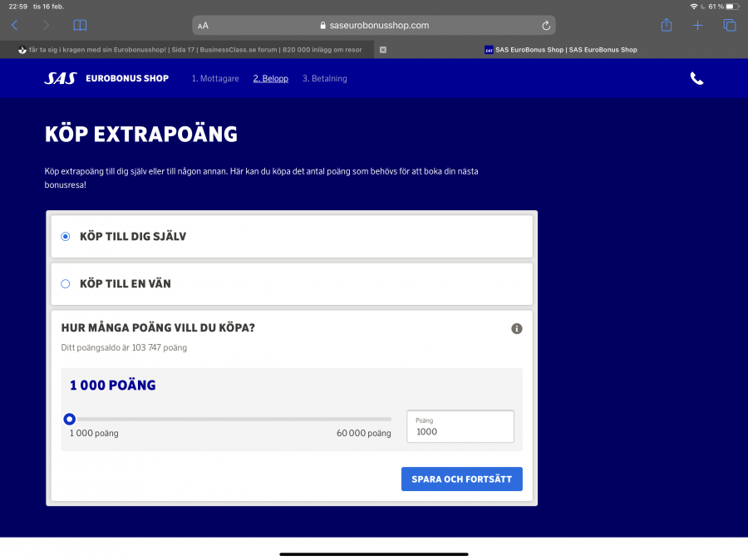Image resolution: width=748 pixels, height=560 pixels.
Task: Go to step 3. Betalning
Action: (x=325, y=79)
